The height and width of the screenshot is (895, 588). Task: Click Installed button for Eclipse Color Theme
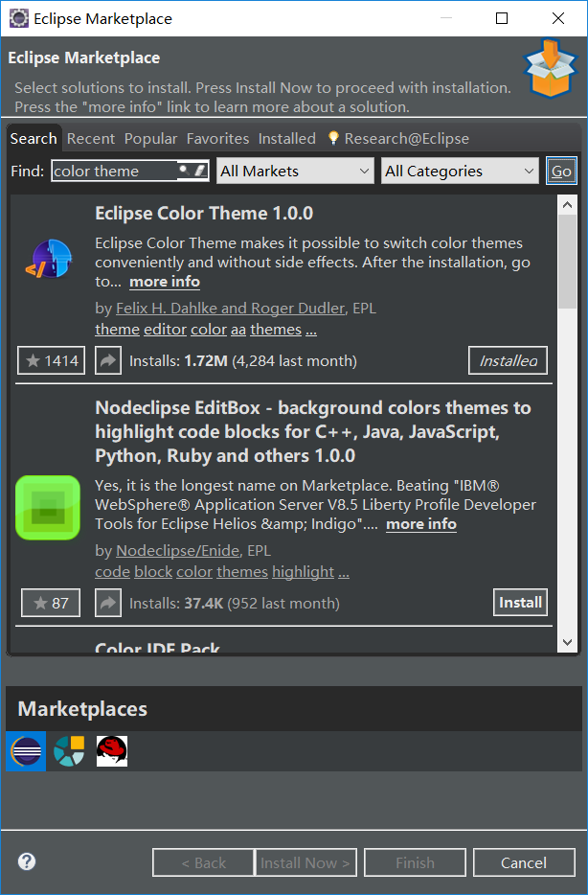pos(508,360)
